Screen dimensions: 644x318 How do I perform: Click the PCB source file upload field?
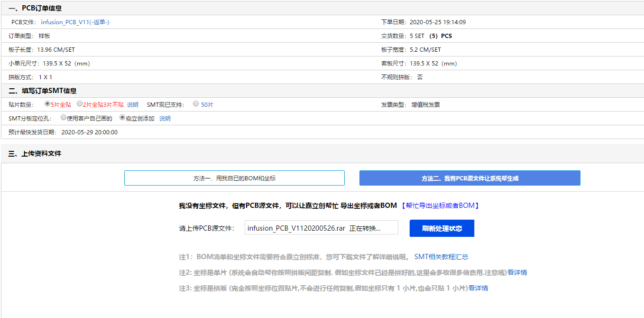pyautogui.click(x=321, y=228)
